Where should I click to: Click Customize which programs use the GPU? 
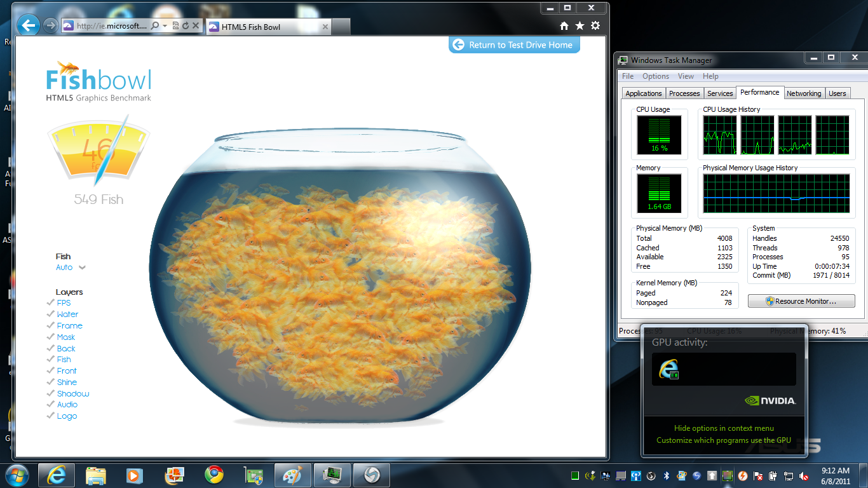click(x=724, y=440)
